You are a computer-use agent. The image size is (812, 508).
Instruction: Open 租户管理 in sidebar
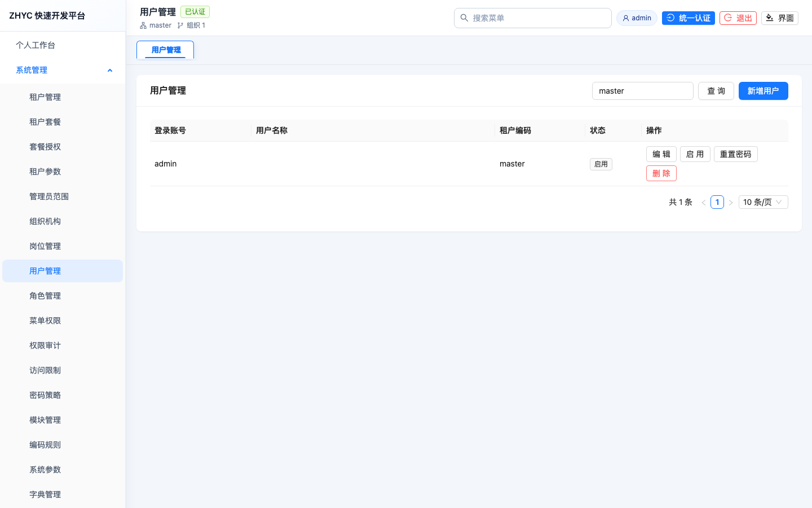tap(63, 97)
